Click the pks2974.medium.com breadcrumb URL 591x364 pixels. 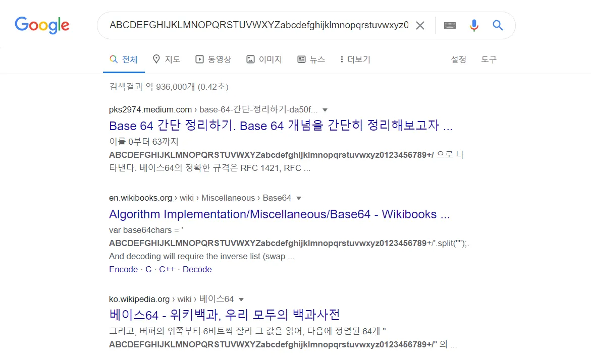pos(213,109)
